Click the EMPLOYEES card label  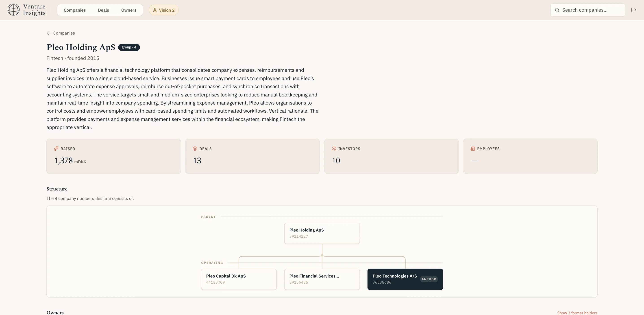(488, 149)
